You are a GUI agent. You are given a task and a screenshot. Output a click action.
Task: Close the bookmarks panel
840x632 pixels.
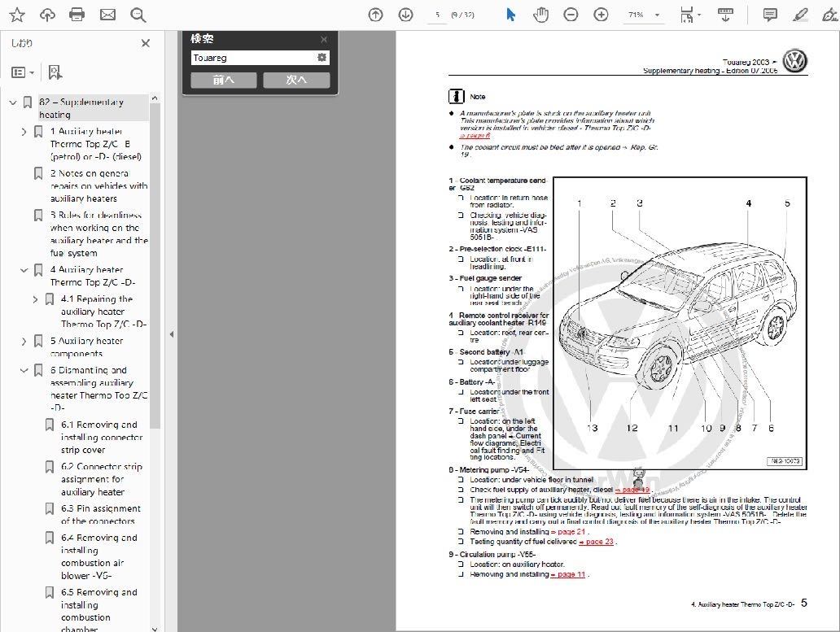tap(145, 43)
